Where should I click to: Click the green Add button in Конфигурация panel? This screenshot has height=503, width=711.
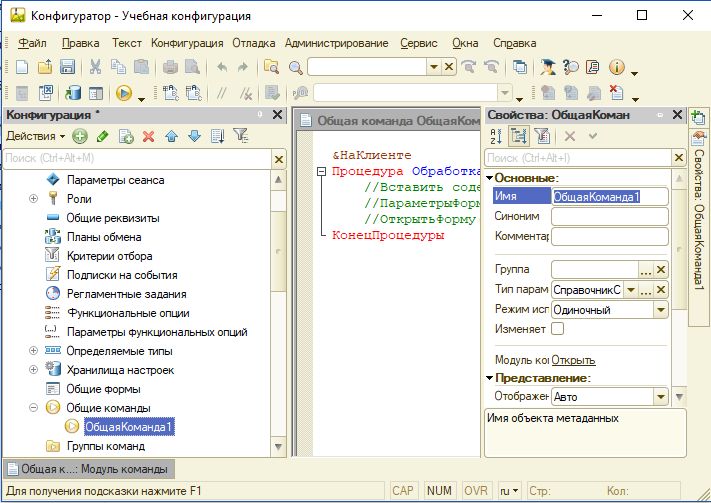[80, 136]
